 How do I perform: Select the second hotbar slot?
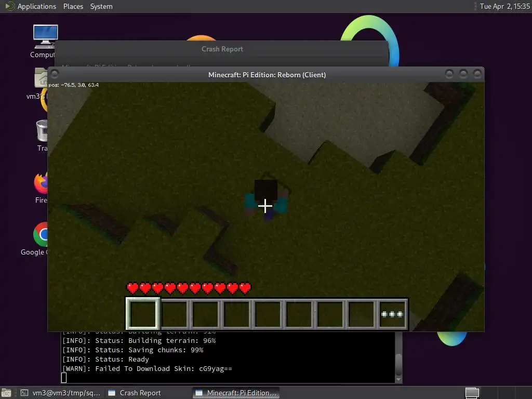175,314
